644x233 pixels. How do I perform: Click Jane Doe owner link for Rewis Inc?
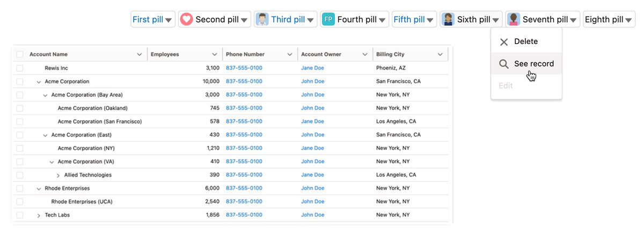(x=312, y=68)
